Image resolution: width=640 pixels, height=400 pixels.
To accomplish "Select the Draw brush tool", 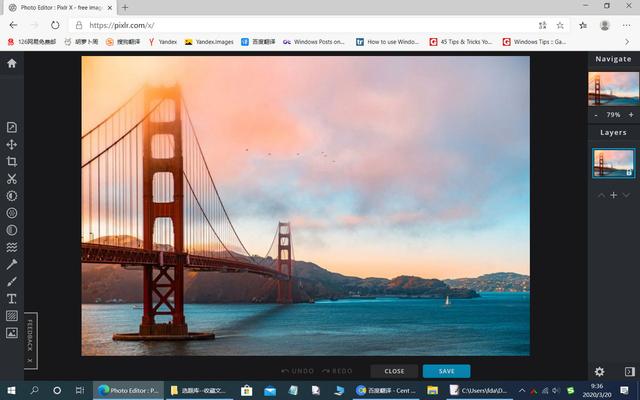I will point(12,281).
